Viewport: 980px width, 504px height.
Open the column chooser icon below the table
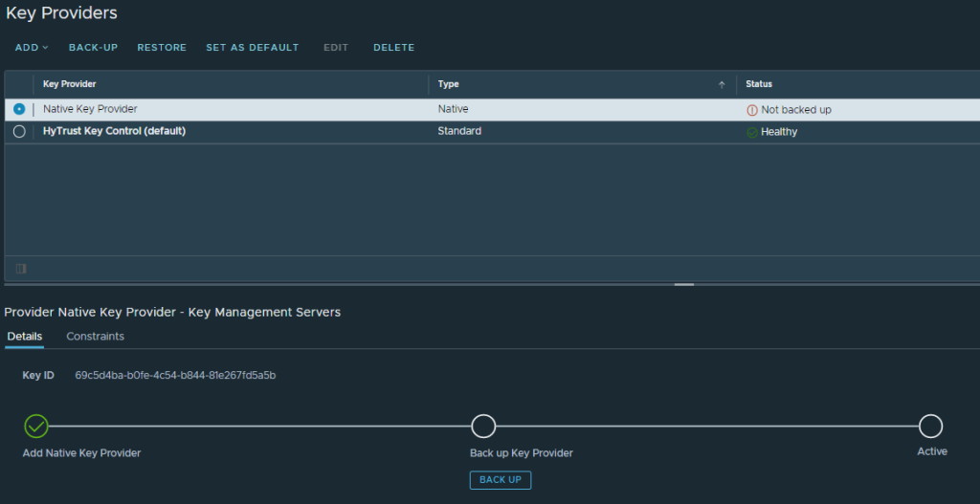21,269
